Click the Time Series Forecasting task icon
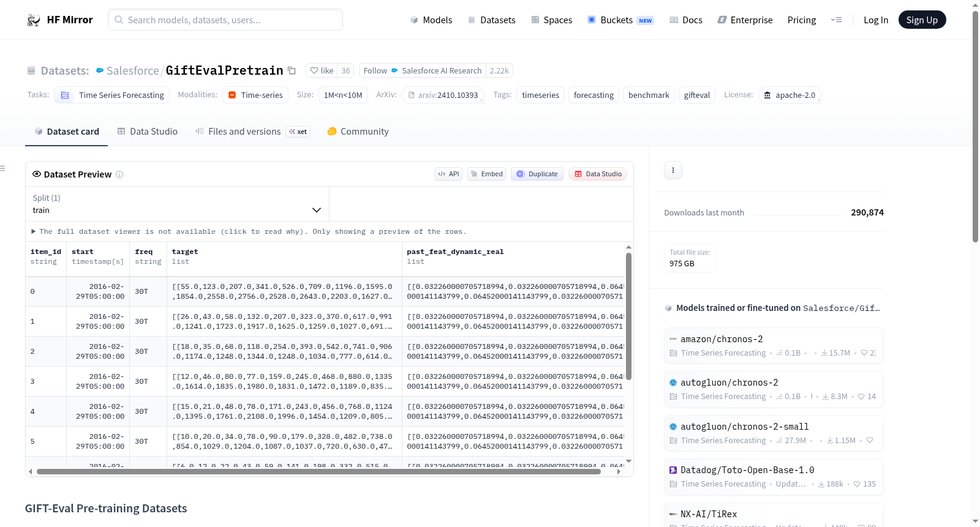This screenshot has height=527, width=980. click(x=65, y=95)
